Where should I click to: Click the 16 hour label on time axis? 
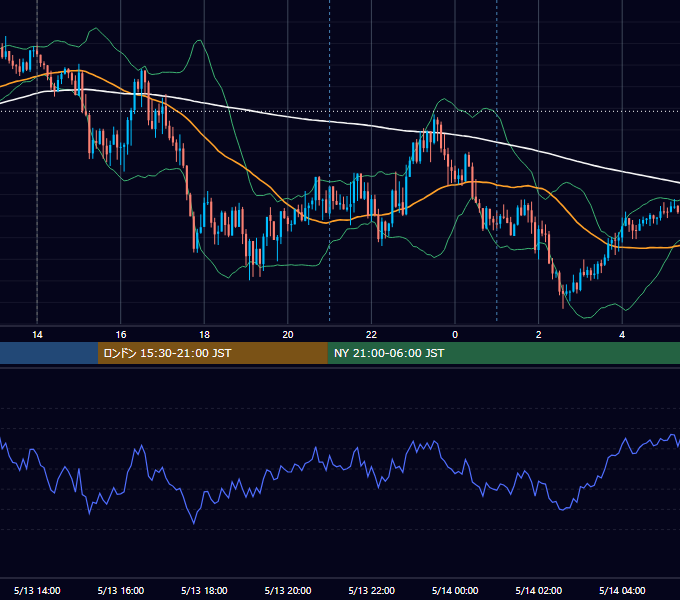pyautogui.click(x=121, y=335)
